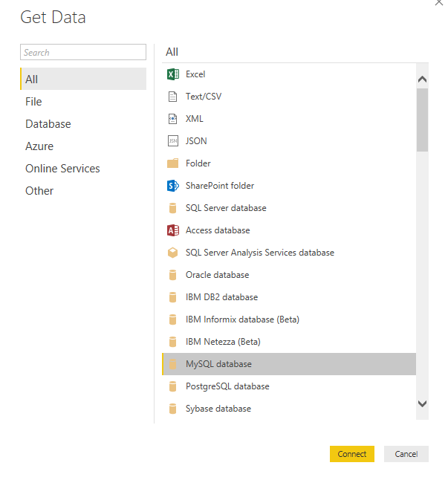Click the scroll down arrow

(422, 403)
